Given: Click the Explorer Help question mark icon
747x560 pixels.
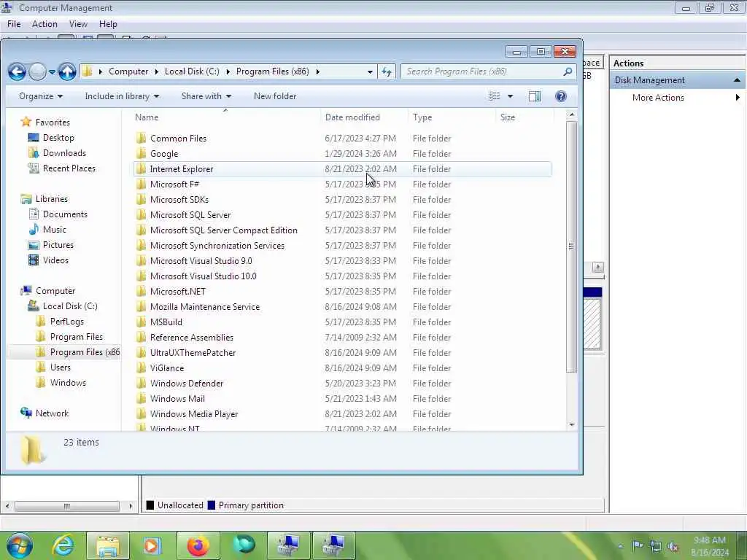Looking at the screenshot, I should 561,96.
